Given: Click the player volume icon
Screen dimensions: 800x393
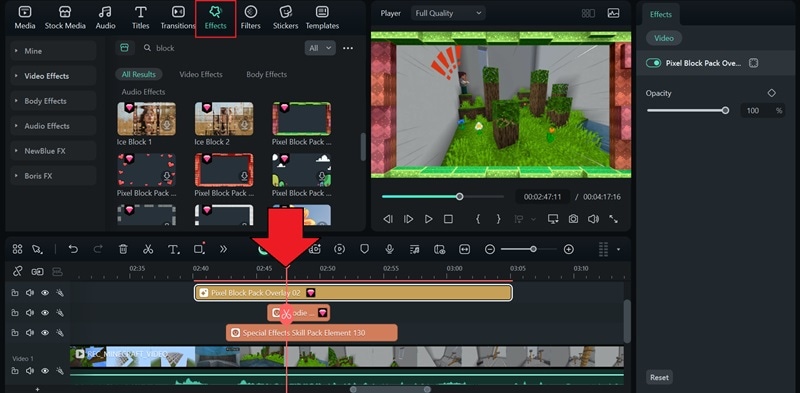Looking at the screenshot, I should pyautogui.click(x=593, y=219).
